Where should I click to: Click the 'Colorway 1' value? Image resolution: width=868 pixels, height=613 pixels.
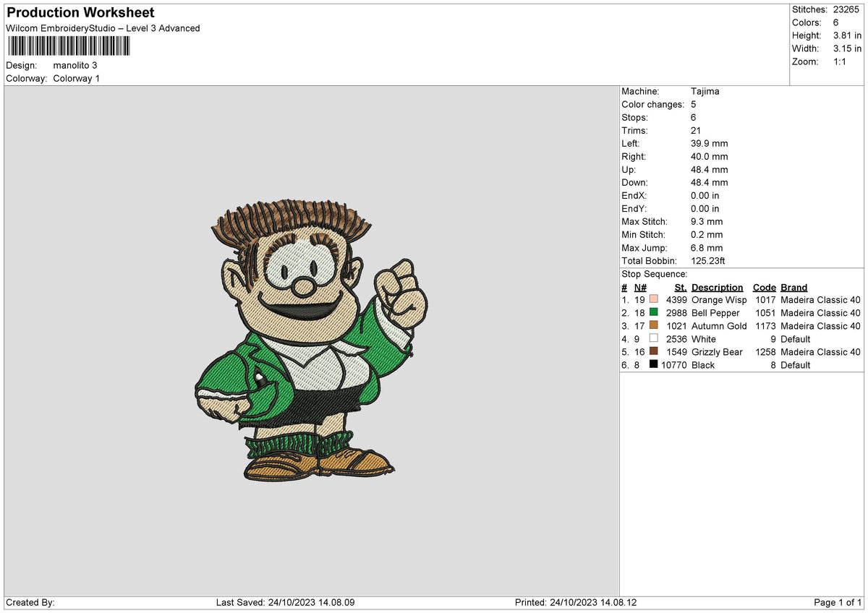[77, 78]
